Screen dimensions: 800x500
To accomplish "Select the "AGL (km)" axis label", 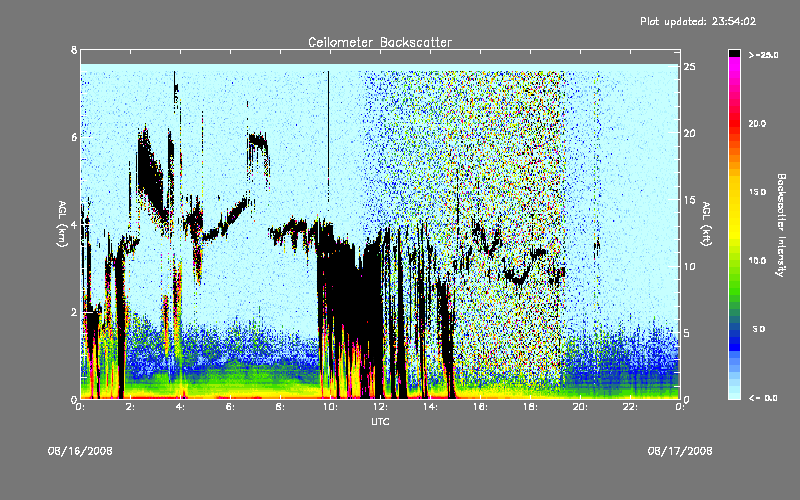I will pyautogui.click(x=62, y=224).
